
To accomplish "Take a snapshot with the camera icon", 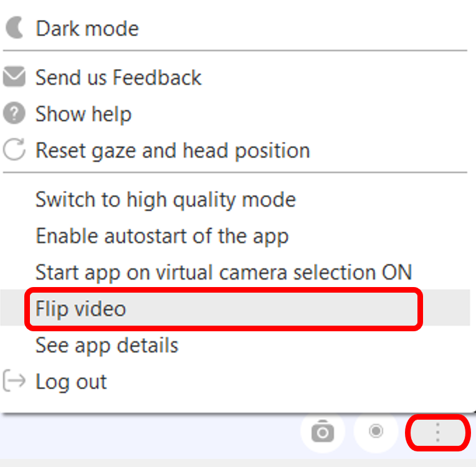I will point(322,432).
